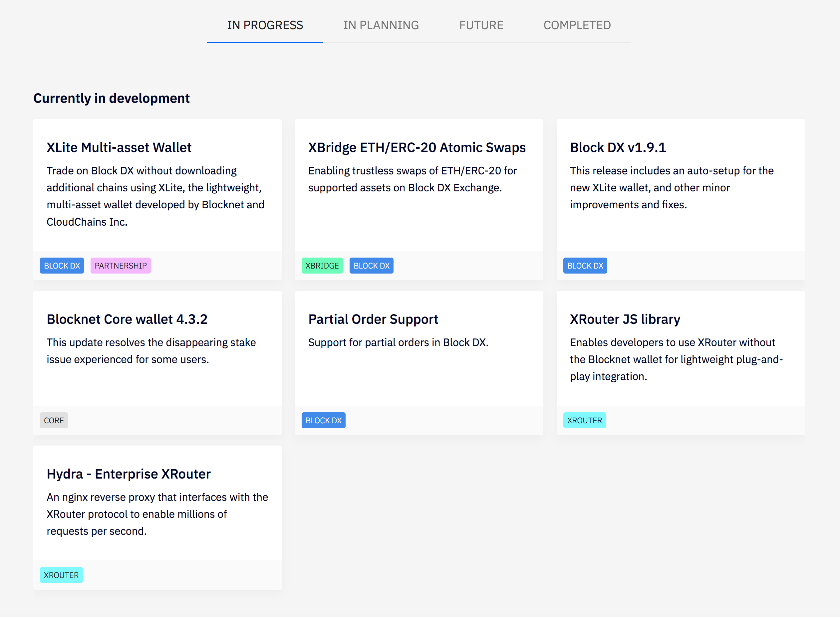Click XROUTER tag on Hydra card
The width and height of the screenshot is (840, 617).
click(61, 575)
